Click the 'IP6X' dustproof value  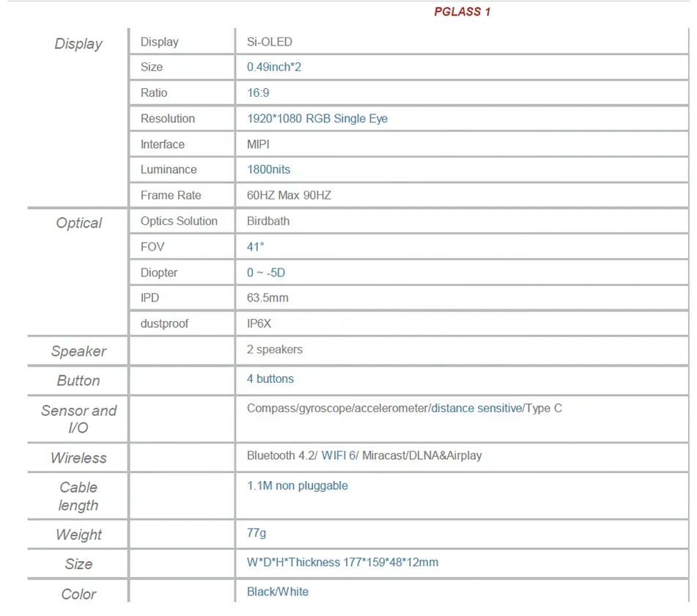click(x=259, y=323)
